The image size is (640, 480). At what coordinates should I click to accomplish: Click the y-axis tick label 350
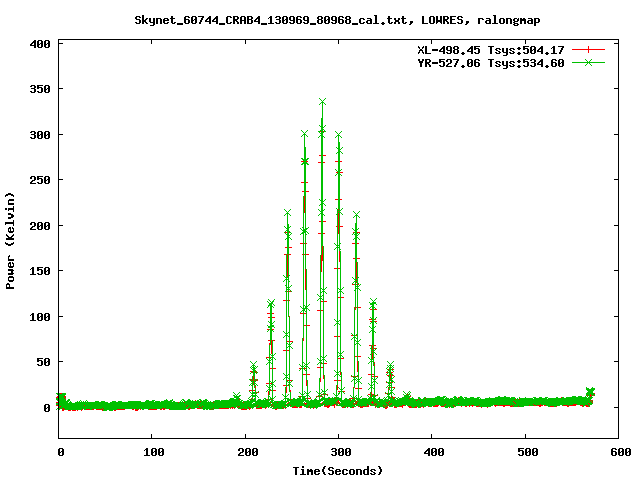pos(40,89)
